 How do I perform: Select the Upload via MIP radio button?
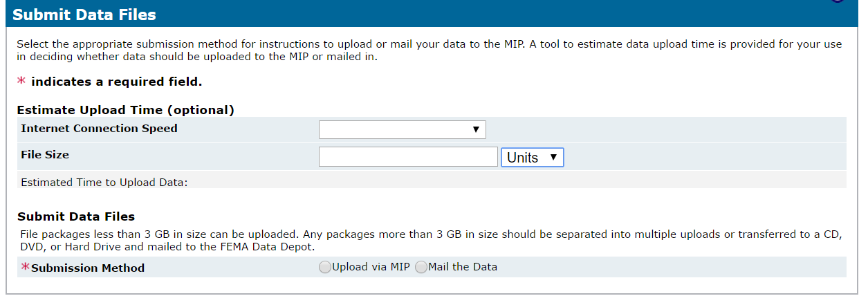point(325,268)
